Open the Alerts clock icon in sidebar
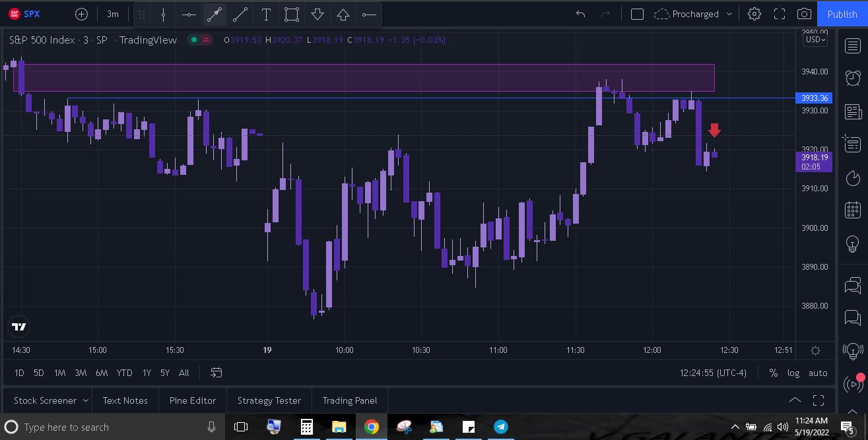Image resolution: width=868 pixels, height=440 pixels. pyautogui.click(x=852, y=78)
